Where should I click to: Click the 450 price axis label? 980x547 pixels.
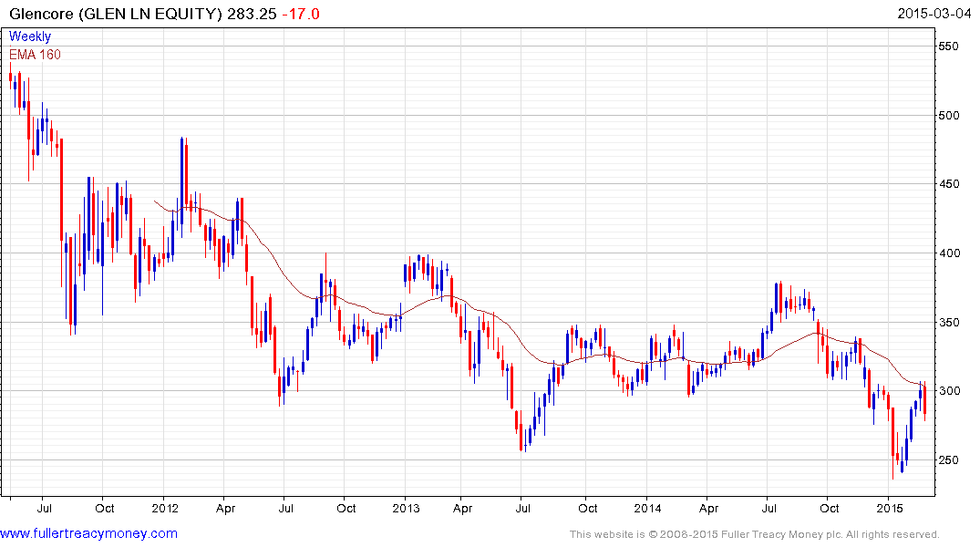(x=949, y=184)
